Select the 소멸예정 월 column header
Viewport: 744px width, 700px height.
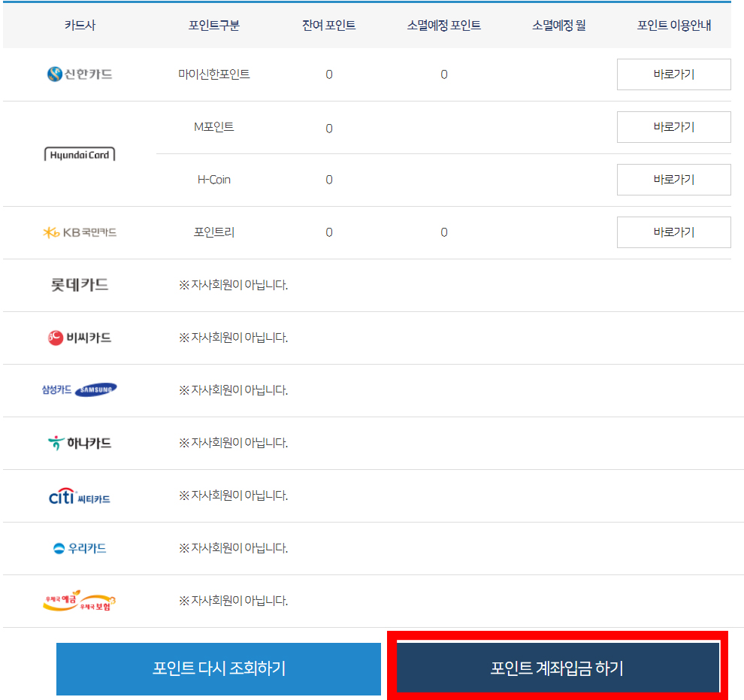[x=559, y=25]
